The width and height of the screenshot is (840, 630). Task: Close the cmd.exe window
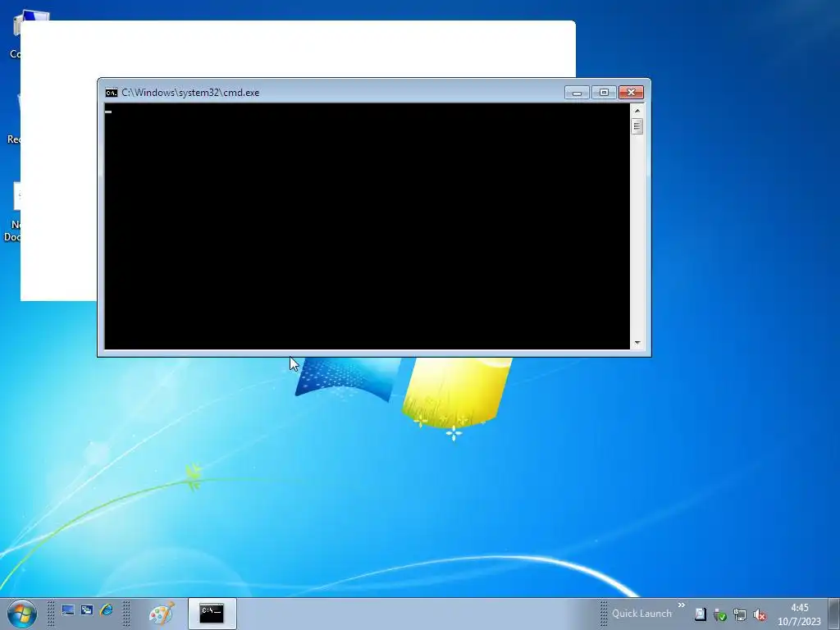pos(631,93)
